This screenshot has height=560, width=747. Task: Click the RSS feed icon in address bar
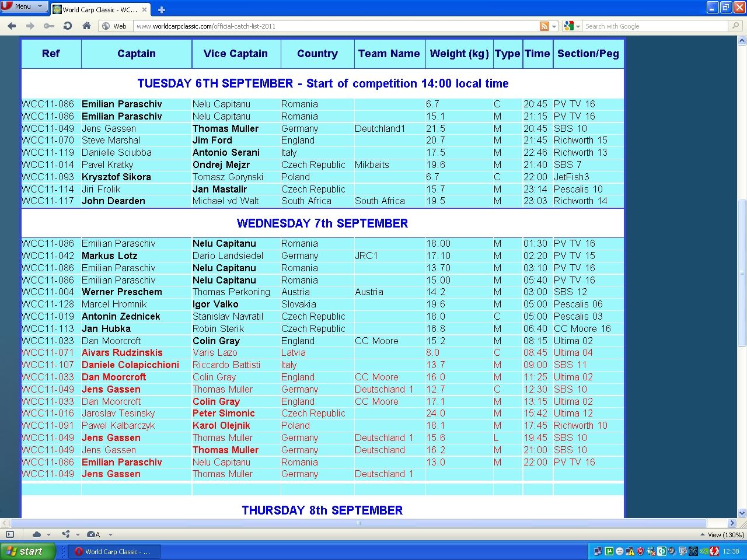(x=544, y=26)
